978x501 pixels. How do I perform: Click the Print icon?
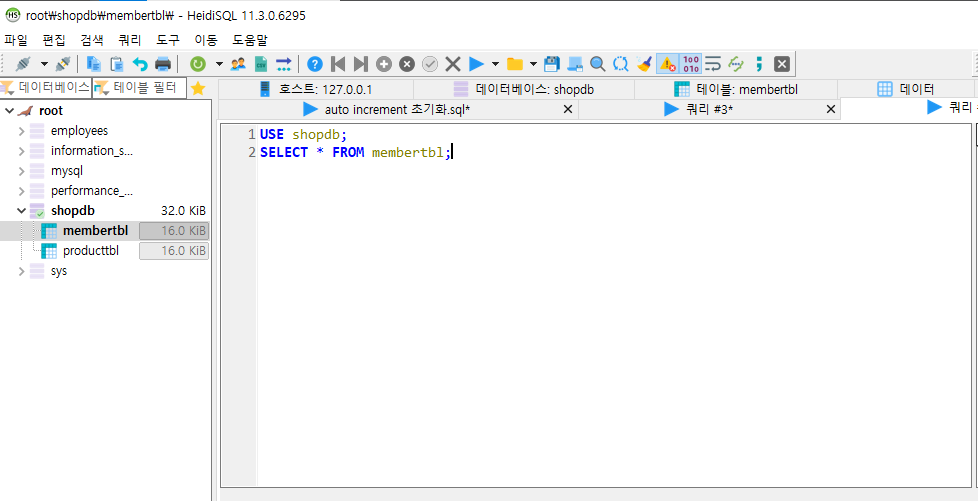point(163,64)
